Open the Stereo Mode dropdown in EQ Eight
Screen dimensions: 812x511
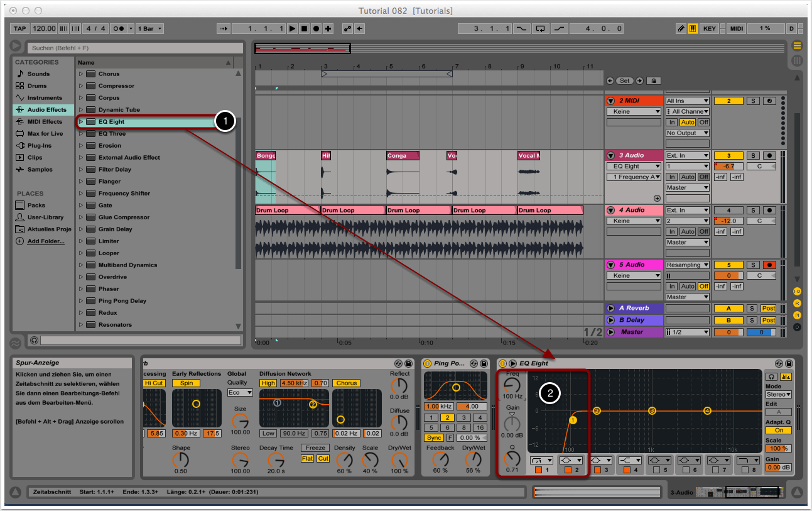click(778, 394)
